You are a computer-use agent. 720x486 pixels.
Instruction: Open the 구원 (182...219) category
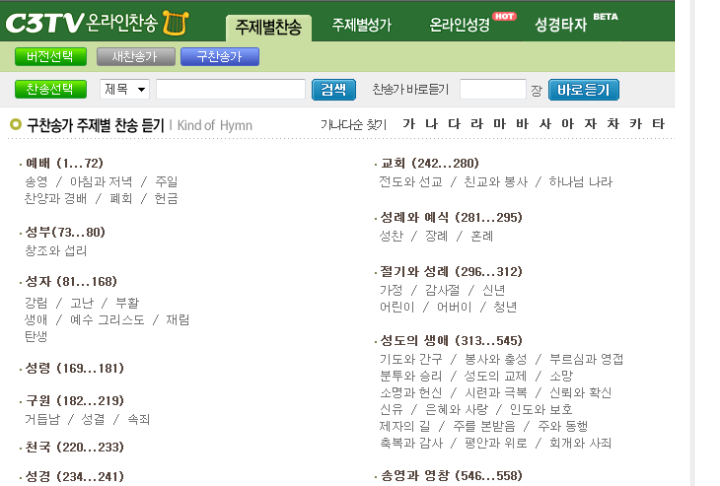tap(74, 401)
